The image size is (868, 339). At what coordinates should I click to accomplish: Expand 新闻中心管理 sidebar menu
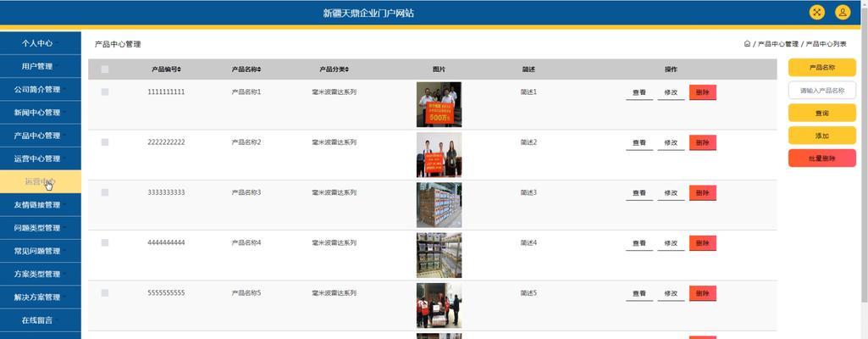(x=41, y=112)
